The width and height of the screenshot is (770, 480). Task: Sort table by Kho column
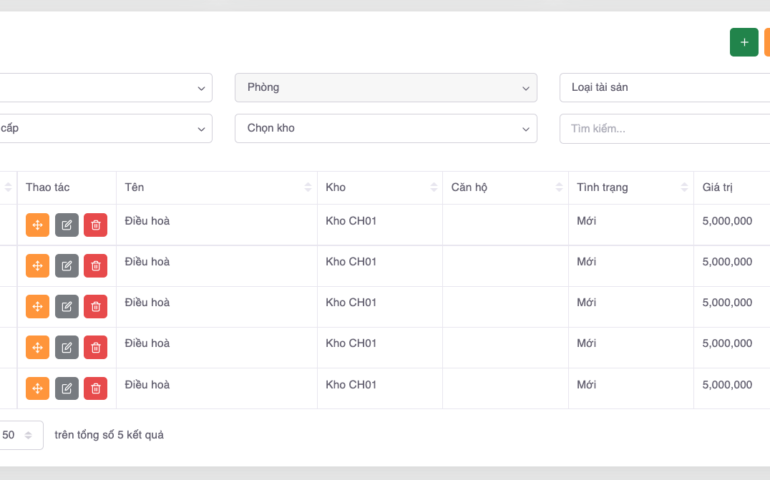pyautogui.click(x=379, y=188)
